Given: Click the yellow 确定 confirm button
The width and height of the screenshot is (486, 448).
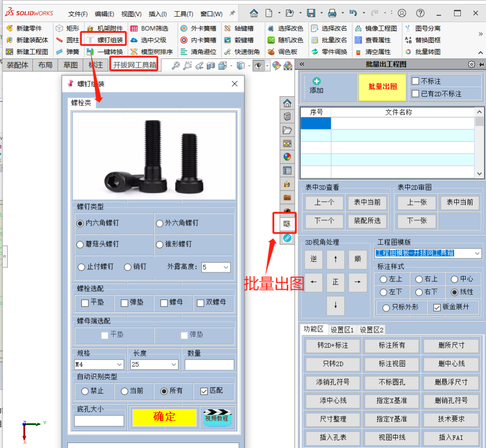Looking at the screenshot, I should click(164, 417).
